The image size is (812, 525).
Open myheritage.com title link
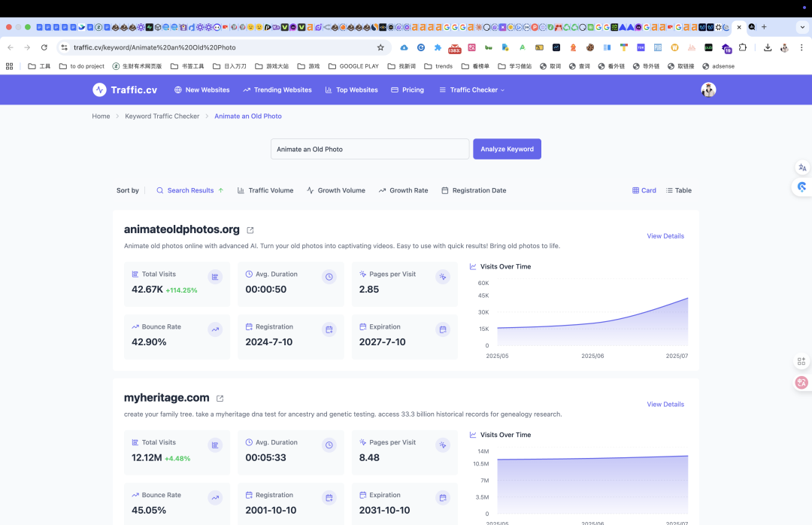coord(167,397)
